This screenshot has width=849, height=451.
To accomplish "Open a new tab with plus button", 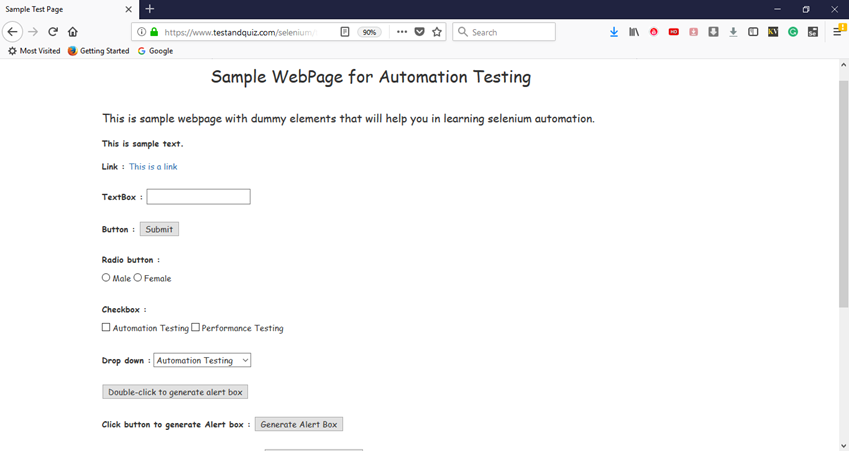I will (x=150, y=9).
